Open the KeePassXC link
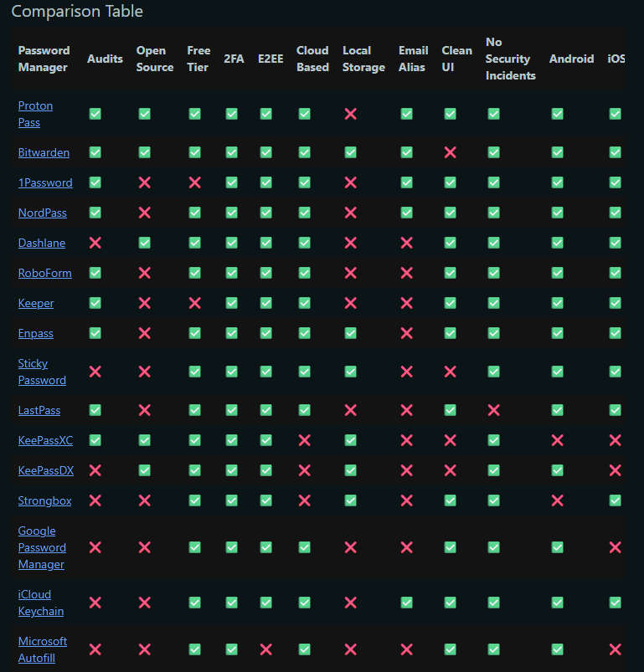 click(45, 440)
